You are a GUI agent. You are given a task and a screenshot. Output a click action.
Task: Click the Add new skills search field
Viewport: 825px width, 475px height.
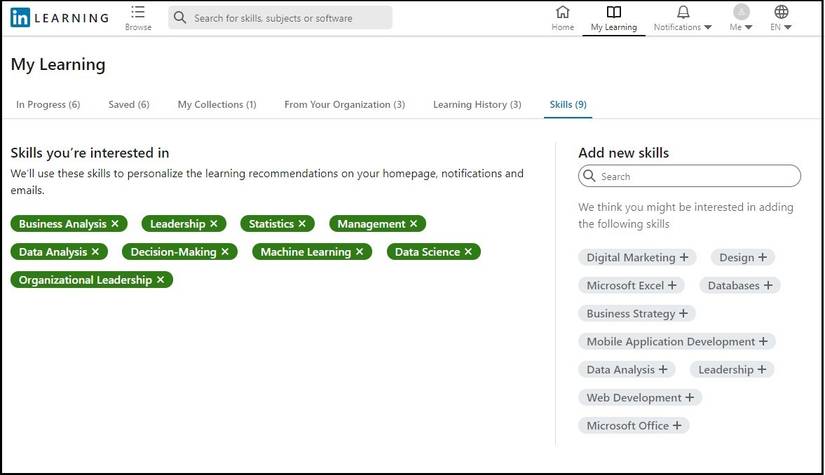(689, 176)
